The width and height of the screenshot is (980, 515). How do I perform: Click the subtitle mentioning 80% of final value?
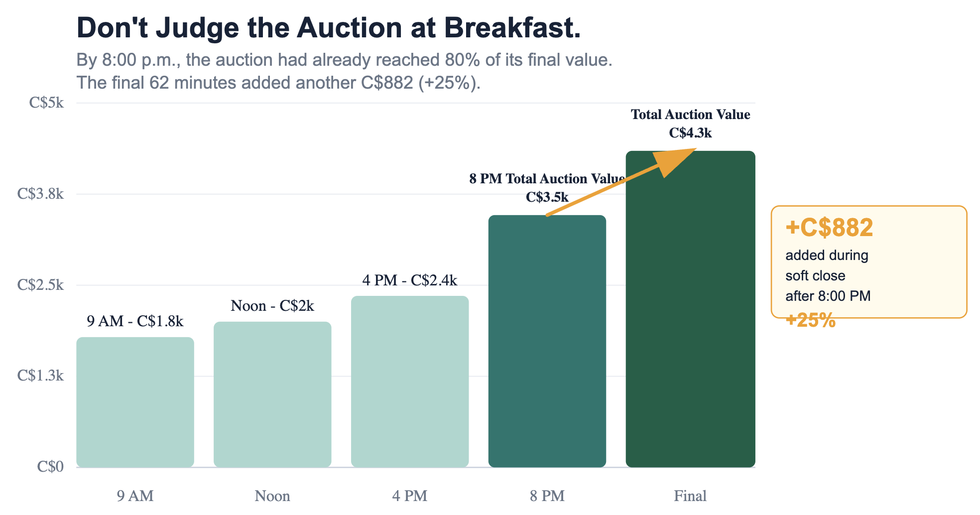[x=344, y=60]
